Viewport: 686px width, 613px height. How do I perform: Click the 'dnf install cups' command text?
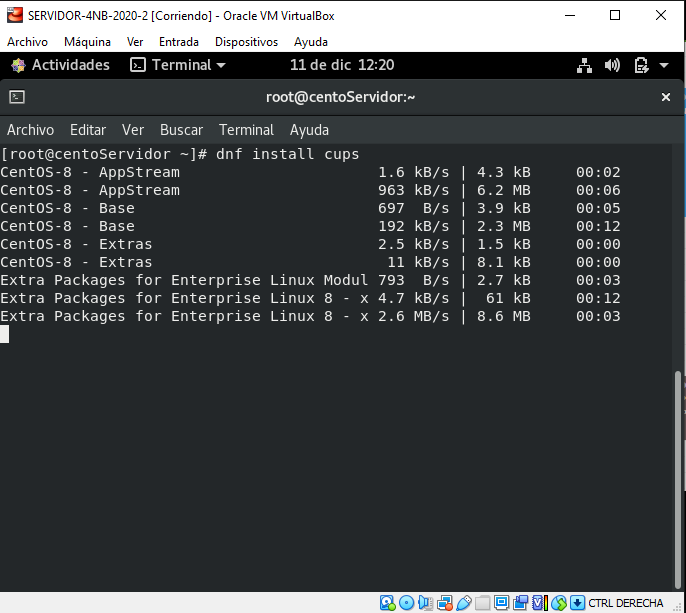[x=287, y=154]
